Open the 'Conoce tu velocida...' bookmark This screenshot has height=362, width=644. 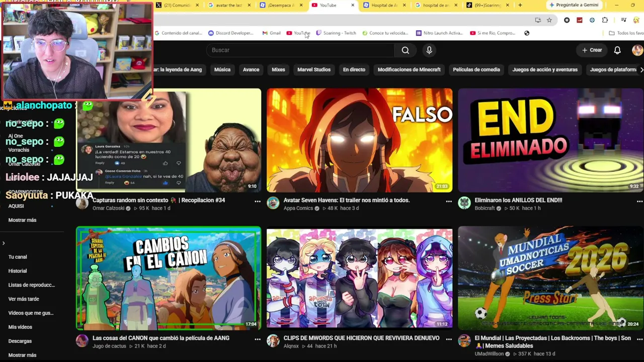point(385,33)
